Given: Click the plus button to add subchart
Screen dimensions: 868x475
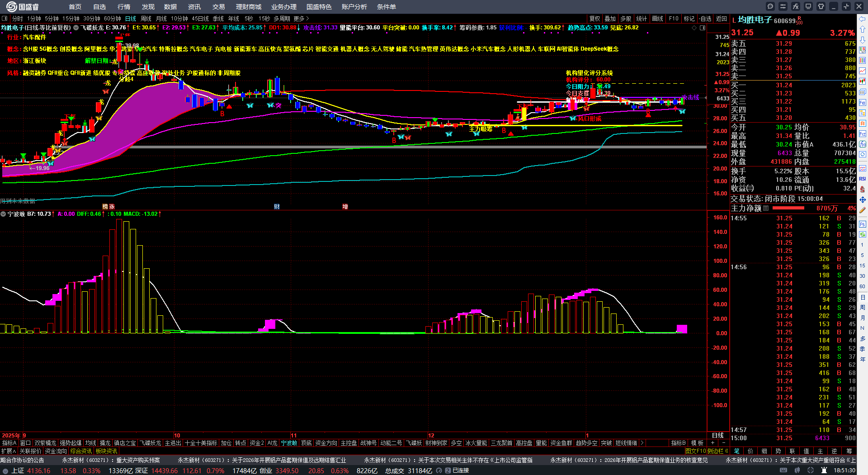Looking at the screenshot, I should [x=713, y=443].
